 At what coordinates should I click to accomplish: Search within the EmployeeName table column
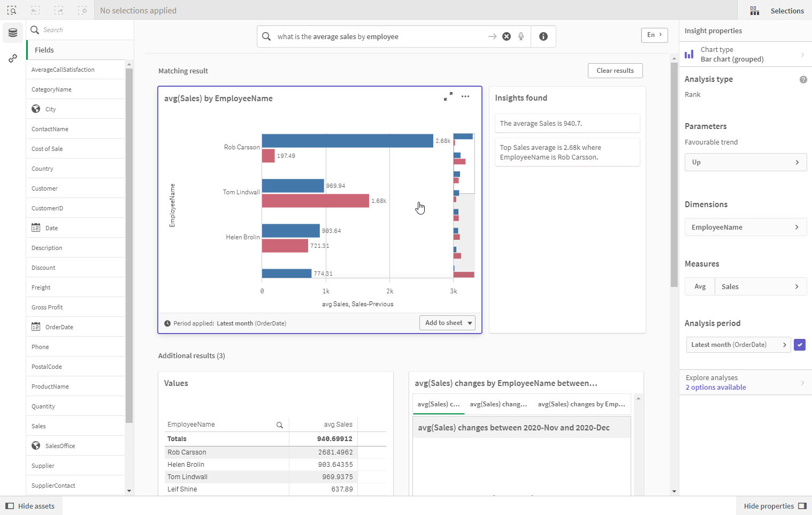click(x=279, y=425)
